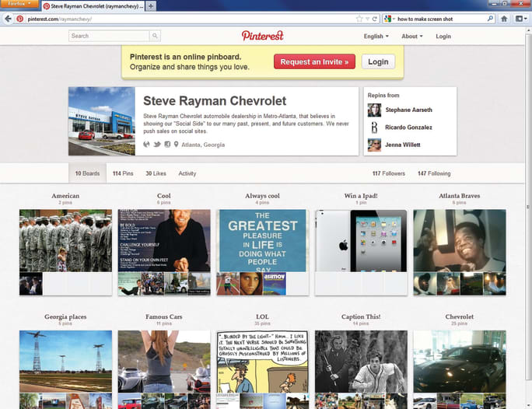This screenshot has height=409, width=532.
Task: View the 117 Followers list
Action: [x=388, y=173]
